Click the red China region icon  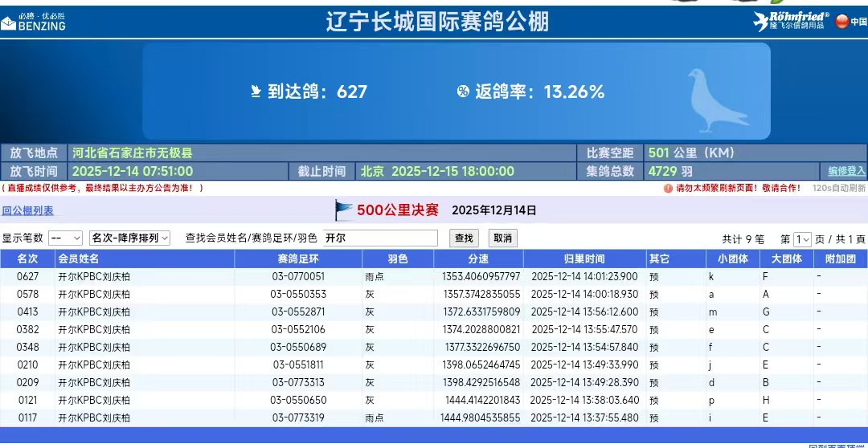[841, 22]
